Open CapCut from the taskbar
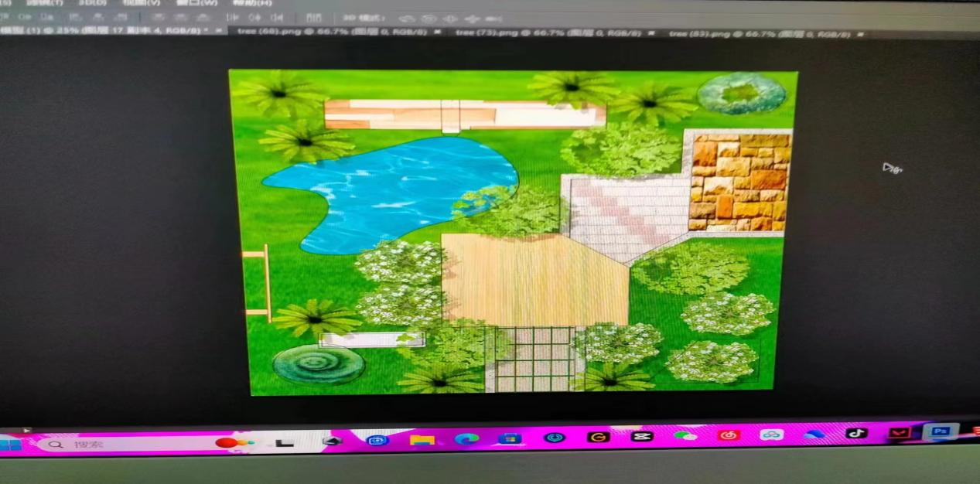The width and height of the screenshot is (980, 484). pos(641,436)
